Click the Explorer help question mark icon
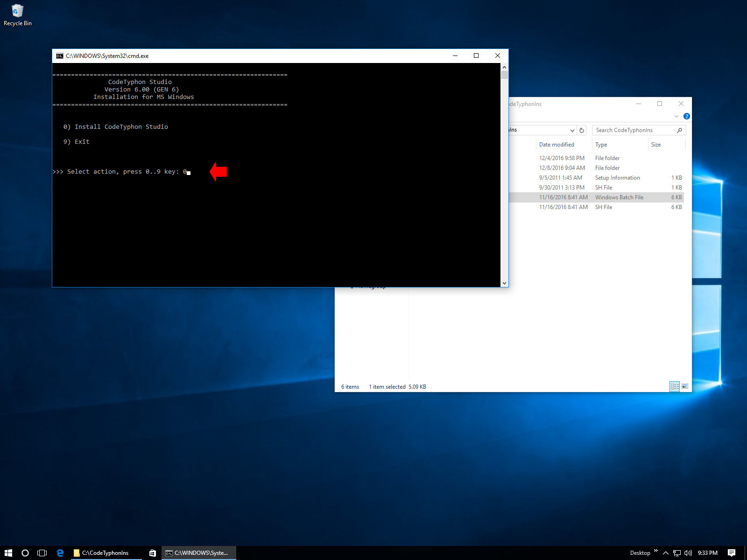747x560 pixels. click(687, 116)
